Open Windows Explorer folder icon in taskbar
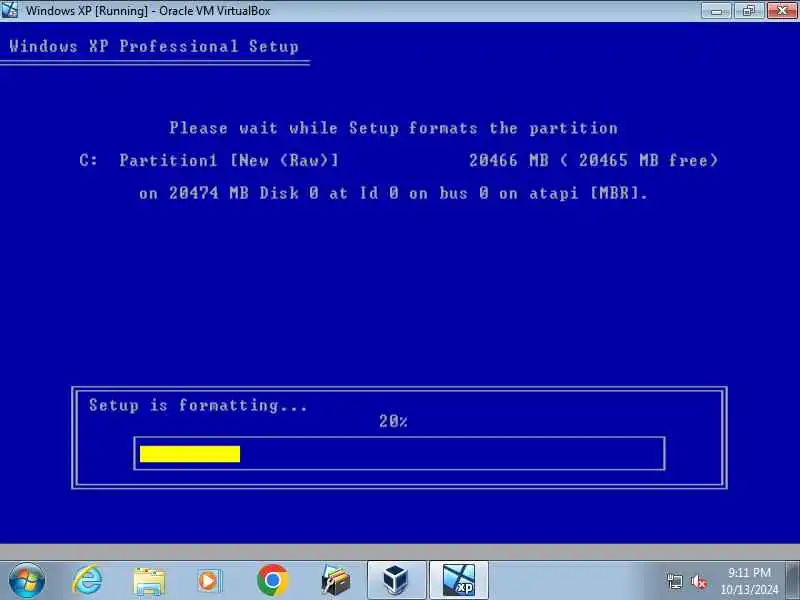The image size is (800, 600). (149, 581)
